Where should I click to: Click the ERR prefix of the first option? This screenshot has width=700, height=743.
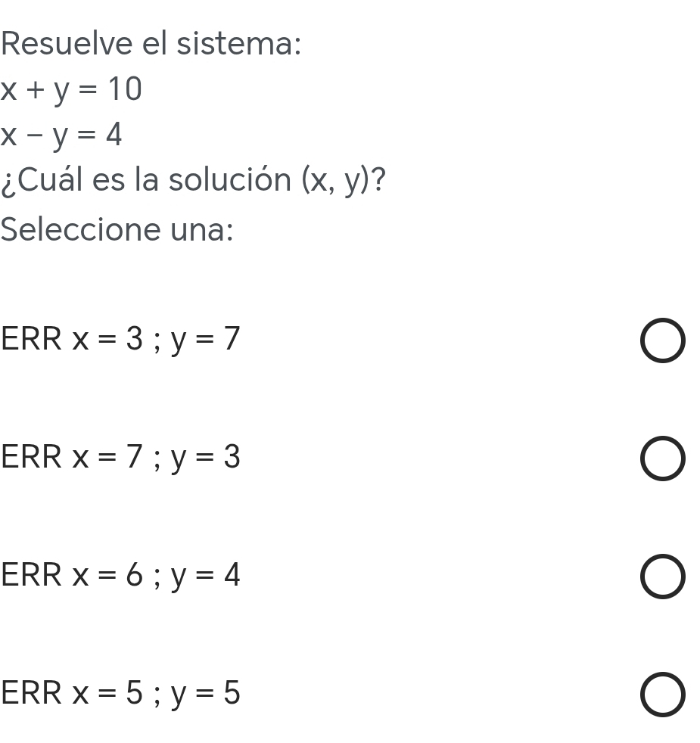(31, 339)
